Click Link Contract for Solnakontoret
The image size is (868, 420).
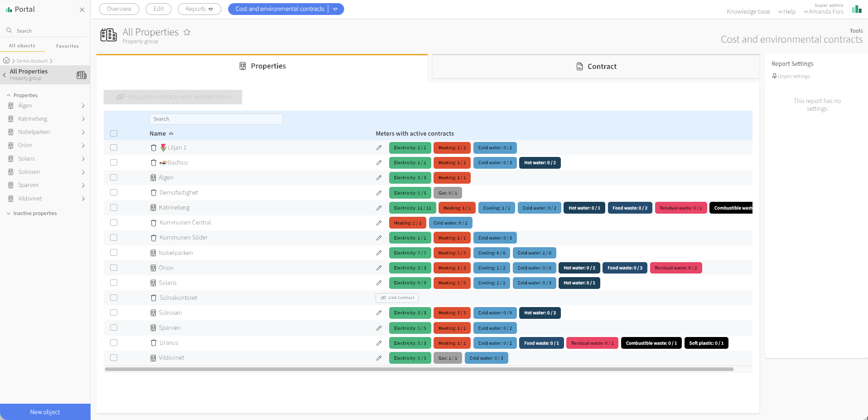click(397, 298)
